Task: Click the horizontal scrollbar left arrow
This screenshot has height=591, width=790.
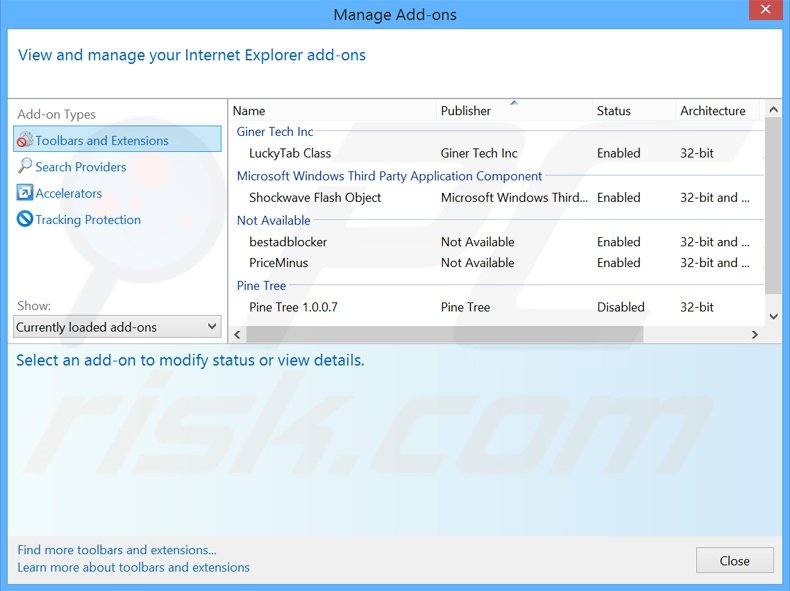Action: point(237,334)
